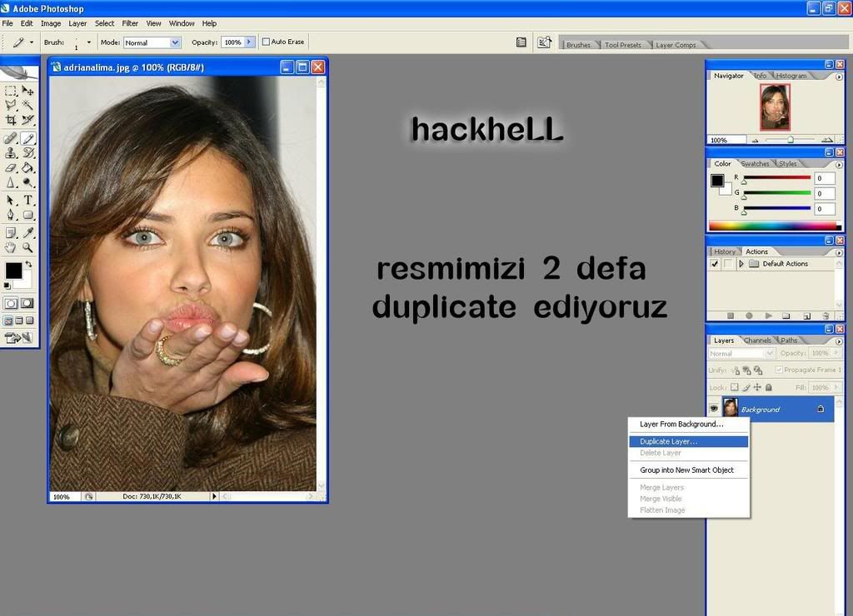Open the document status bar arrow menu
This screenshot has width=853, height=616.
[x=214, y=496]
